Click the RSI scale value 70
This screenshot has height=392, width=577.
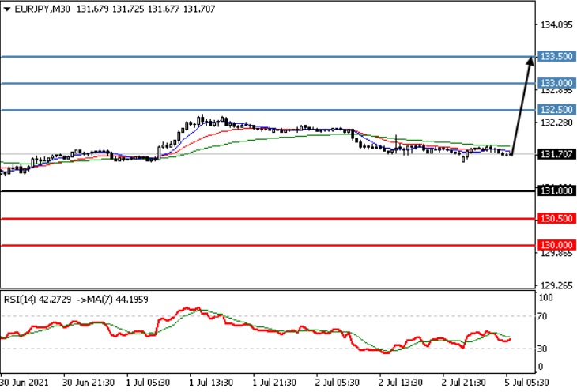click(x=542, y=316)
